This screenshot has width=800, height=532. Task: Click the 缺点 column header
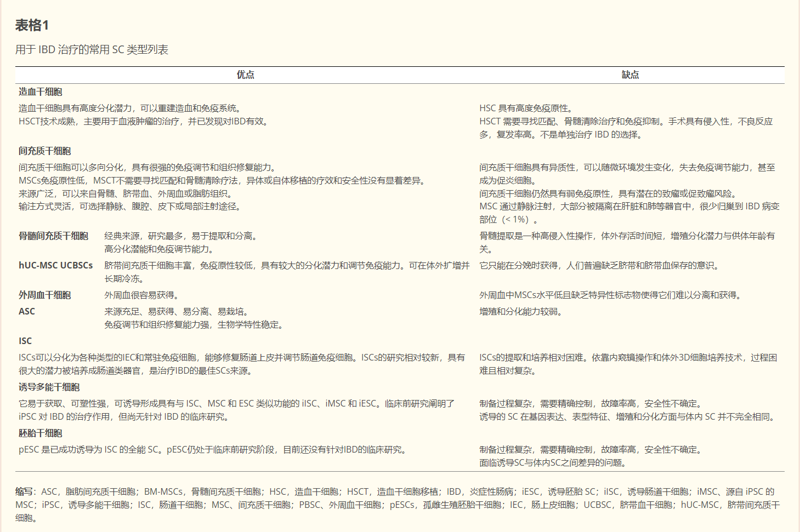coord(630,75)
